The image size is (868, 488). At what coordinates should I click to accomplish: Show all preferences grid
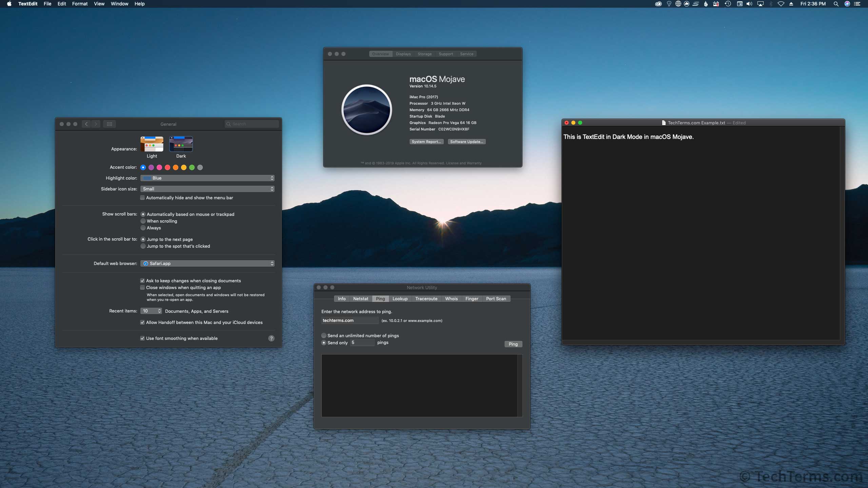coord(110,124)
